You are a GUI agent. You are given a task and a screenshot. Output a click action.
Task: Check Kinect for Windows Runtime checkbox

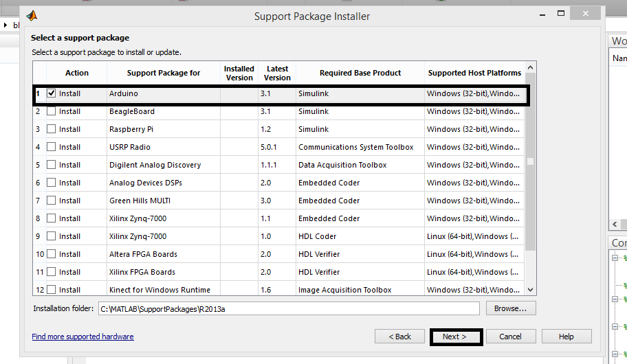[x=51, y=289]
